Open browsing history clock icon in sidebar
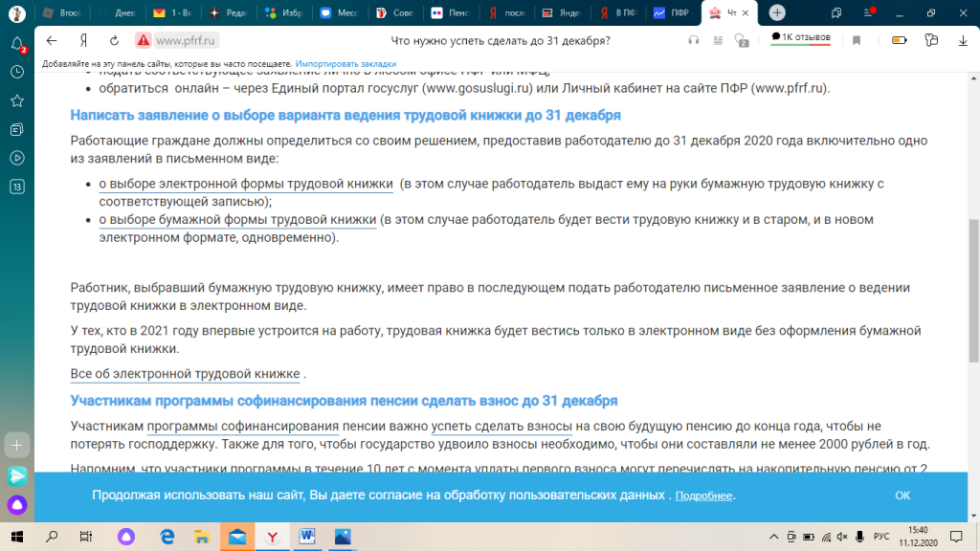Image resolution: width=980 pixels, height=551 pixels. (x=16, y=72)
